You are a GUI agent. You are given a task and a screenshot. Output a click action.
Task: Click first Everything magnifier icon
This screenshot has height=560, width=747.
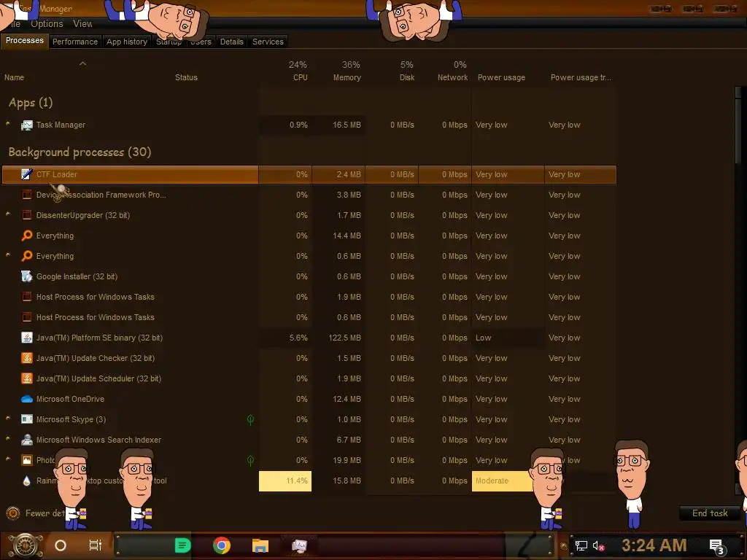click(27, 236)
